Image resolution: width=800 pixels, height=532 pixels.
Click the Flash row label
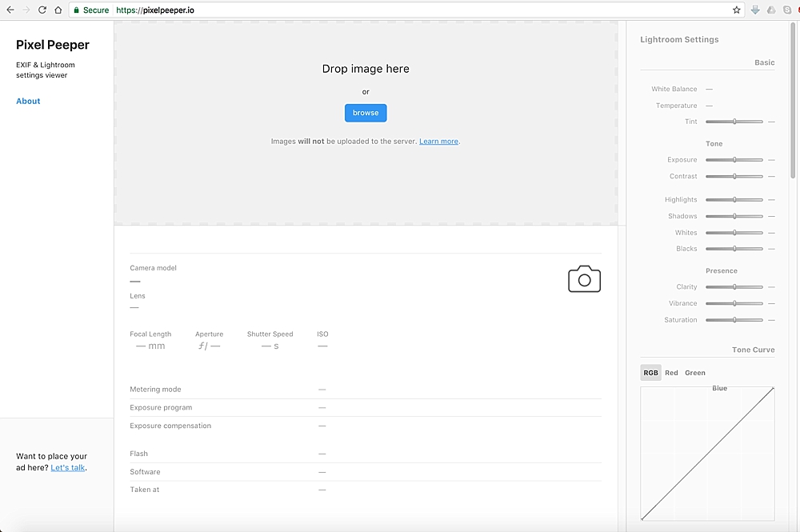click(138, 454)
